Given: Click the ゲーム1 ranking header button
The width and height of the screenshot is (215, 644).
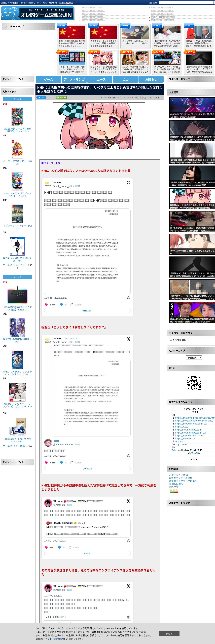Looking at the screenshot, I should click(x=17, y=99).
